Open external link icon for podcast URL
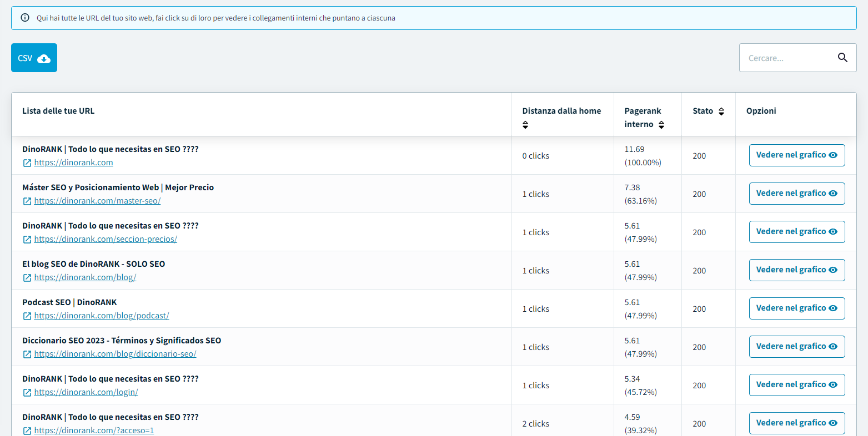The height and width of the screenshot is (436, 868). (x=27, y=316)
